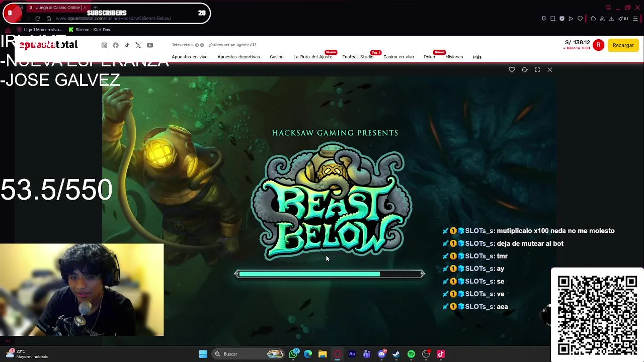Open the Stream - Kick Dashboard bookmark

pyautogui.click(x=91, y=30)
